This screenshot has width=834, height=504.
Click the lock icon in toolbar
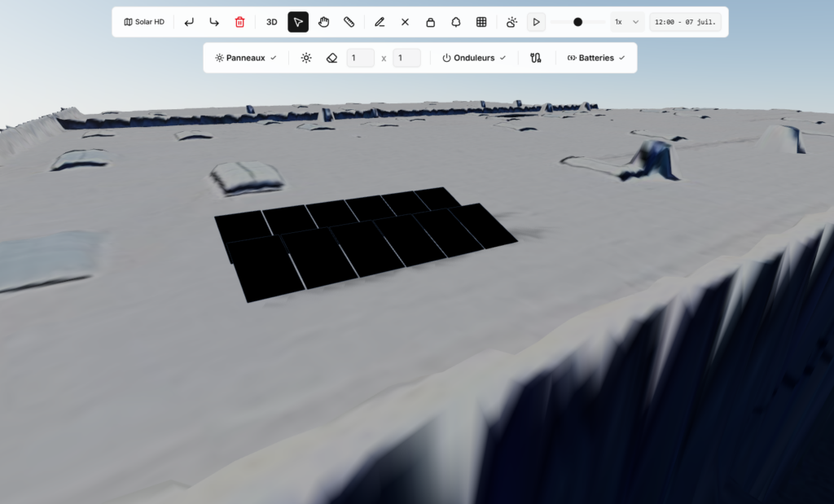tap(431, 22)
